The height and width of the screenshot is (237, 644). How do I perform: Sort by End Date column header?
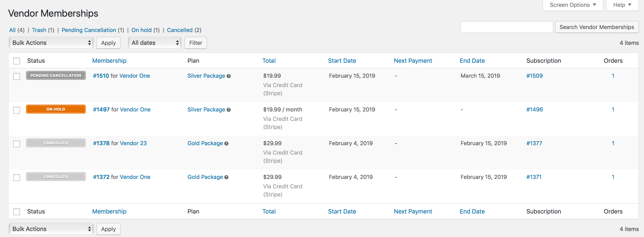pyautogui.click(x=472, y=61)
